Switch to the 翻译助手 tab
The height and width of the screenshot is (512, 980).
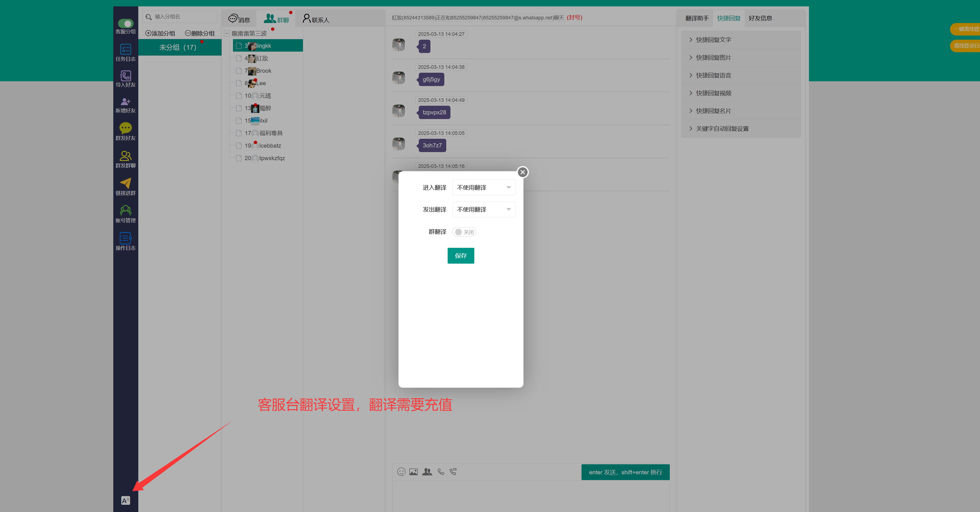pos(696,18)
